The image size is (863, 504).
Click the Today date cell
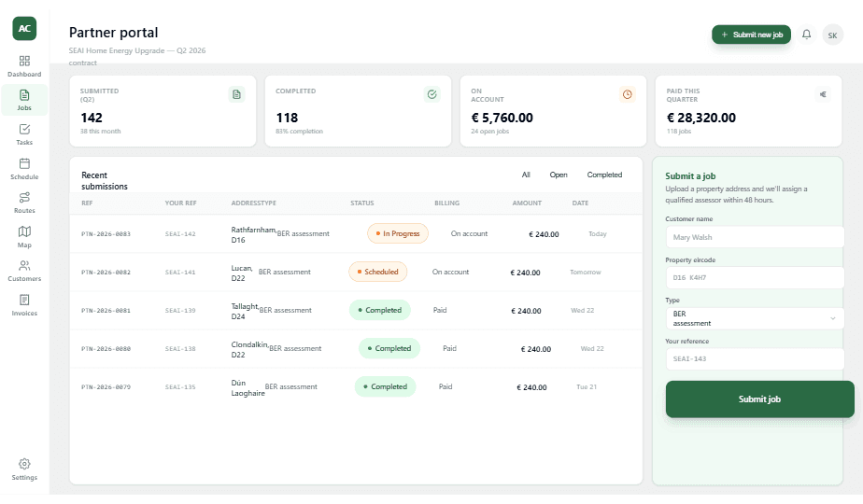pos(597,234)
